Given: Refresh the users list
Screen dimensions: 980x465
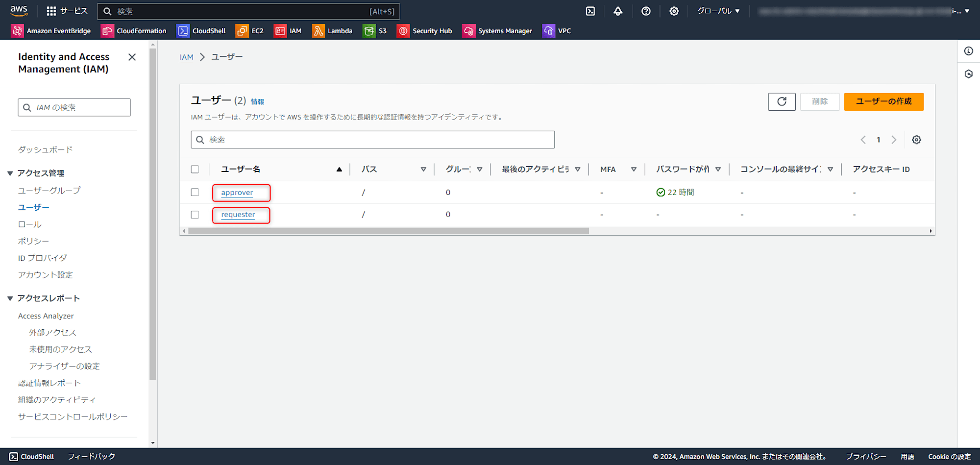Looking at the screenshot, I should pos(782,101).
